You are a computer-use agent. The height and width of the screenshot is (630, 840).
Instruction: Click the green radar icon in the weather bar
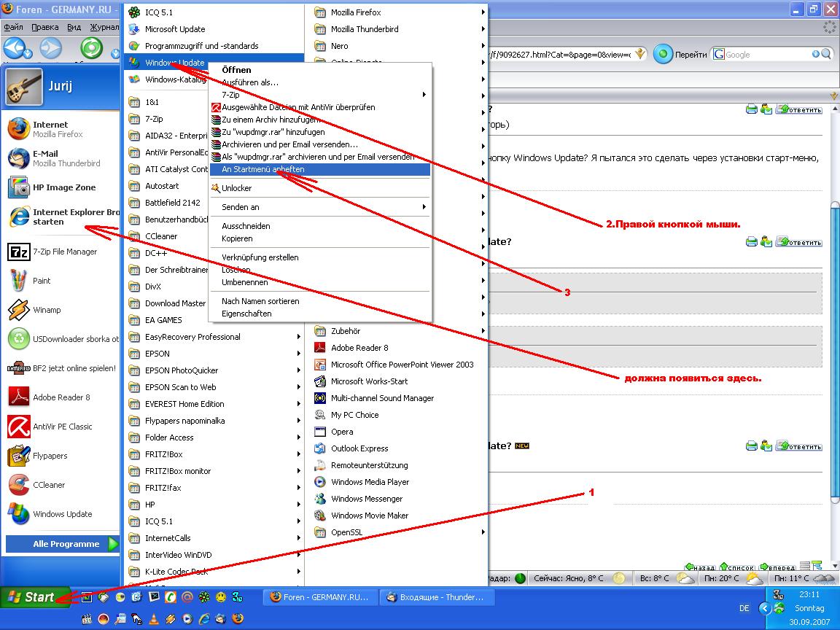click(x=520, y=578)
